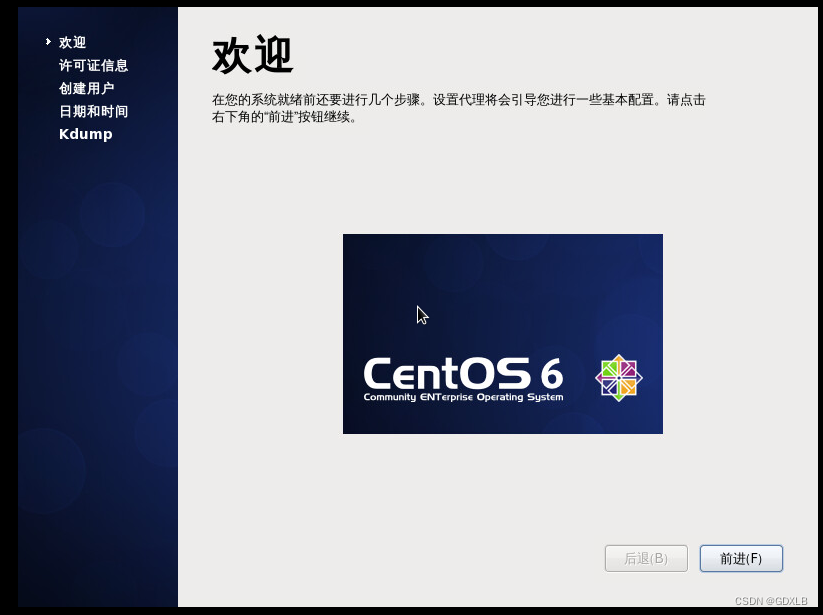Select the CentOS pinwheel logo icon
Screen dimensions: 823x615
click(x=619, y=378)
